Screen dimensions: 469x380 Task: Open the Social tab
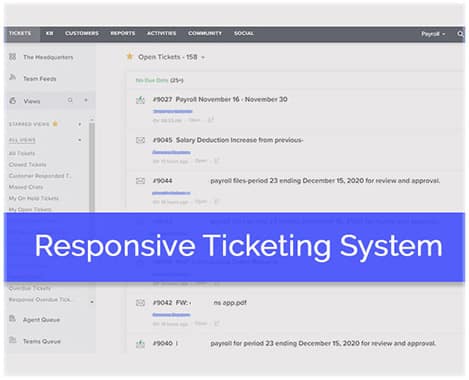tap(244, 33)
